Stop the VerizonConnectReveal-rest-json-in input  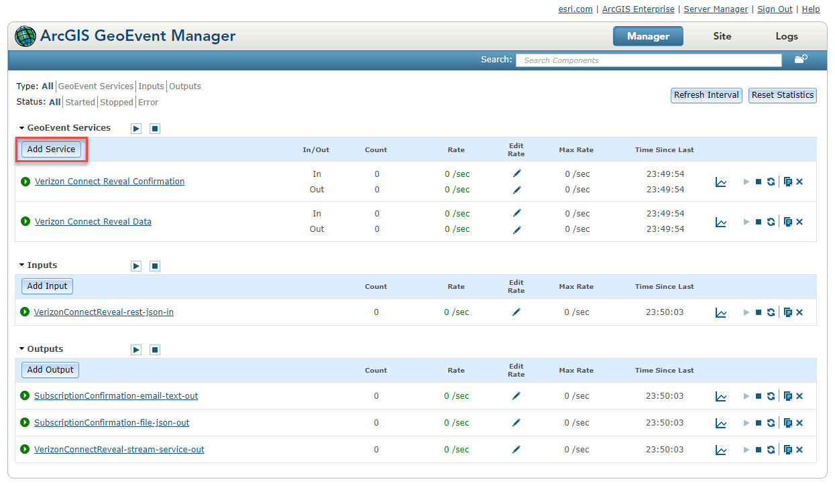point(759,312)
